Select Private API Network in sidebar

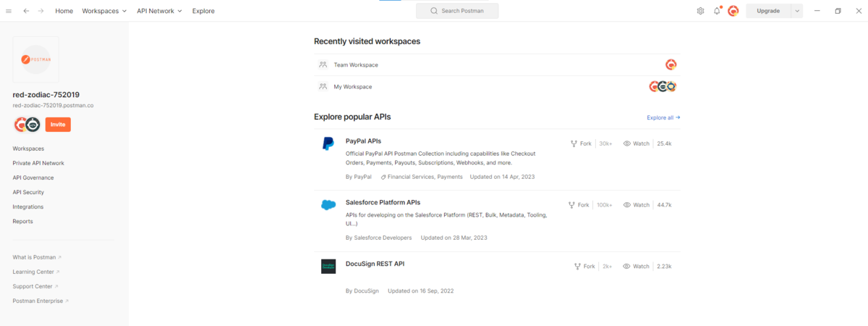(38, 163)
